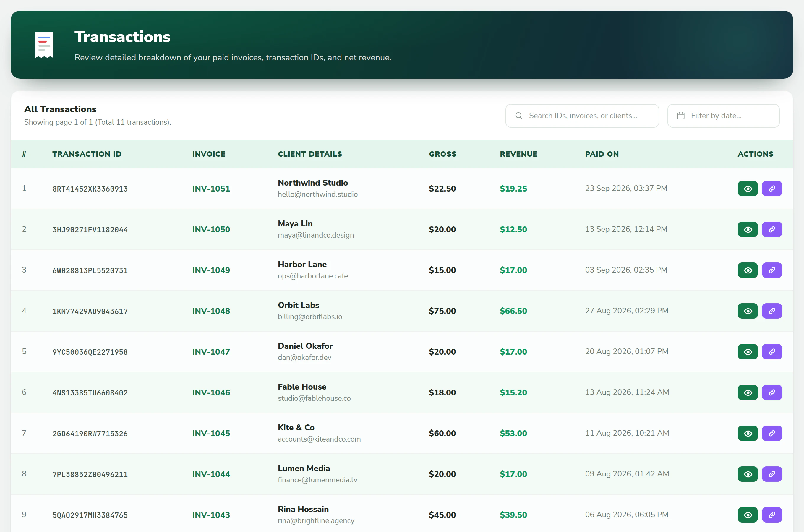Open invoice INV-1050 link
Image resolution: width=804 pixels, height=532 pixels.
(211, 229)
